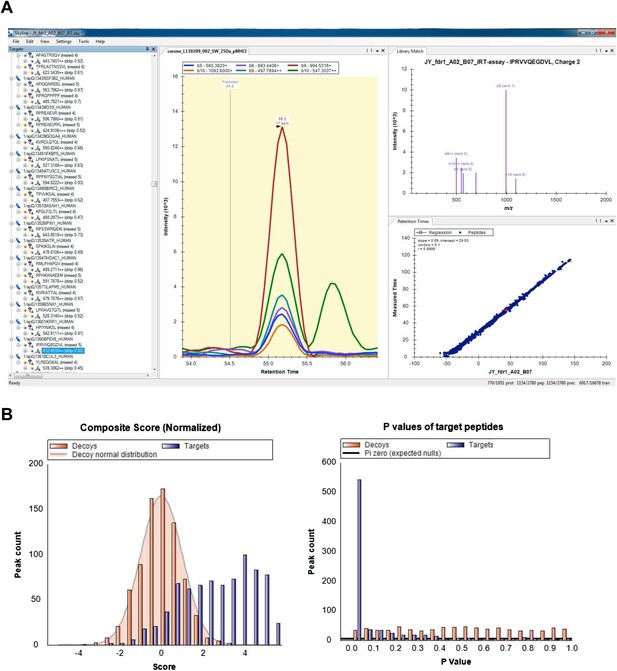The width and height of the screenshot is (617, 671).
Task: Select peptide RMLPHAPGV in Targets tree
Action: click(57, 264)
